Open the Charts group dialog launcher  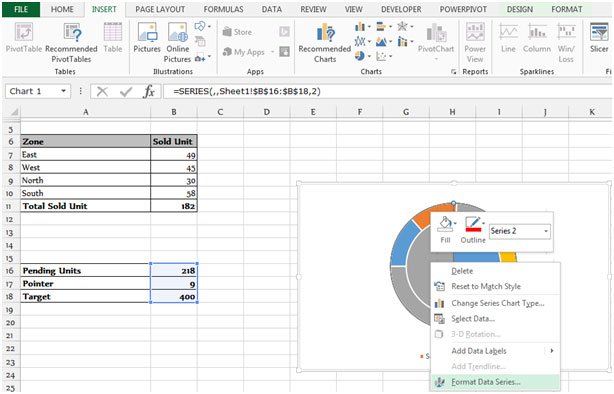[453, 72]
